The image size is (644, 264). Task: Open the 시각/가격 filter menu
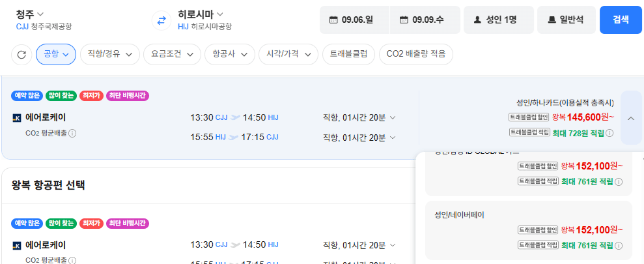[x=288, y=54]
